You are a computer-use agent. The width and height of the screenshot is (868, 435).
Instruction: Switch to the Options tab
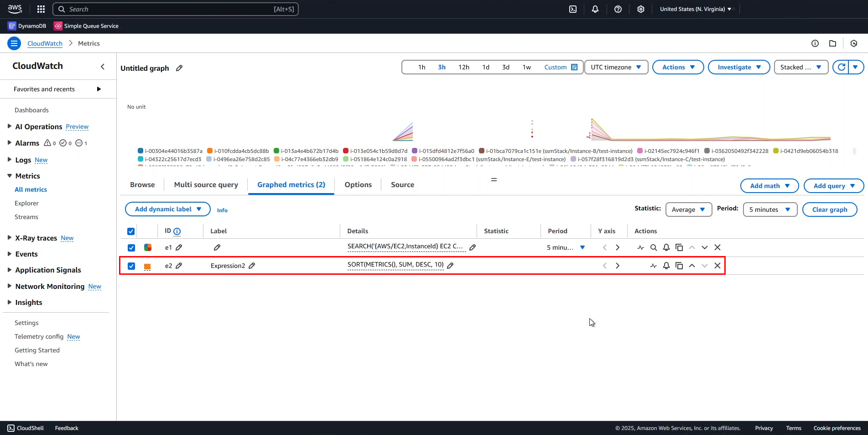pos(358,185)
